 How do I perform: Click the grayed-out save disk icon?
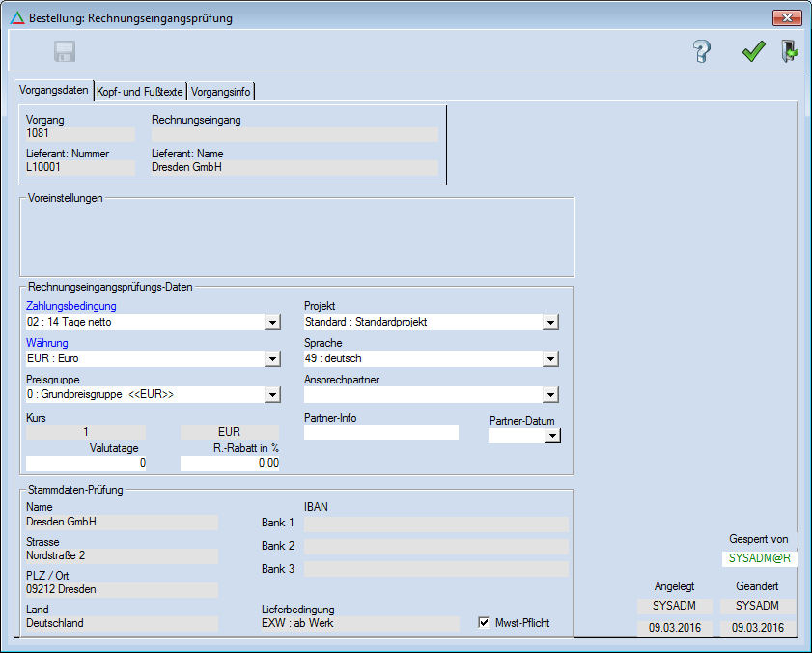point(65,52)
